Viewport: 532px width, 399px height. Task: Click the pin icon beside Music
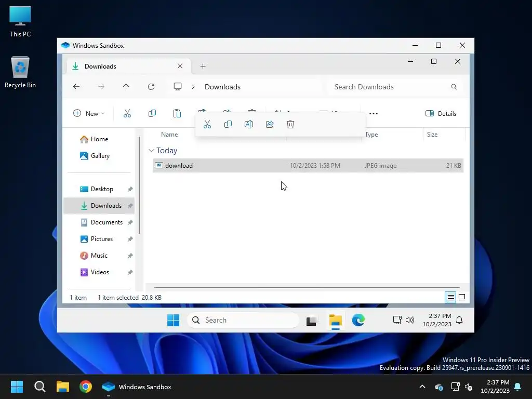coord(130,256)
